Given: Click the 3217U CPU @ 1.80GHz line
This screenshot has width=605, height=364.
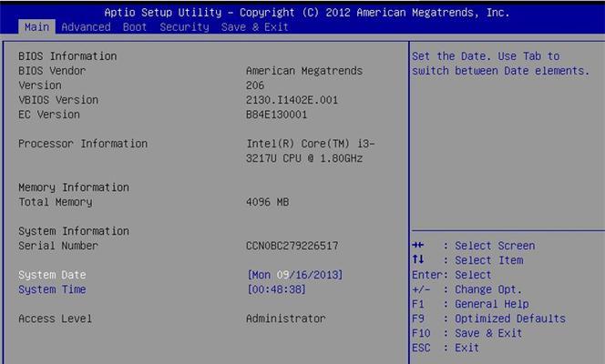Looking at the screenshot, I should click(x=304, y=158).
